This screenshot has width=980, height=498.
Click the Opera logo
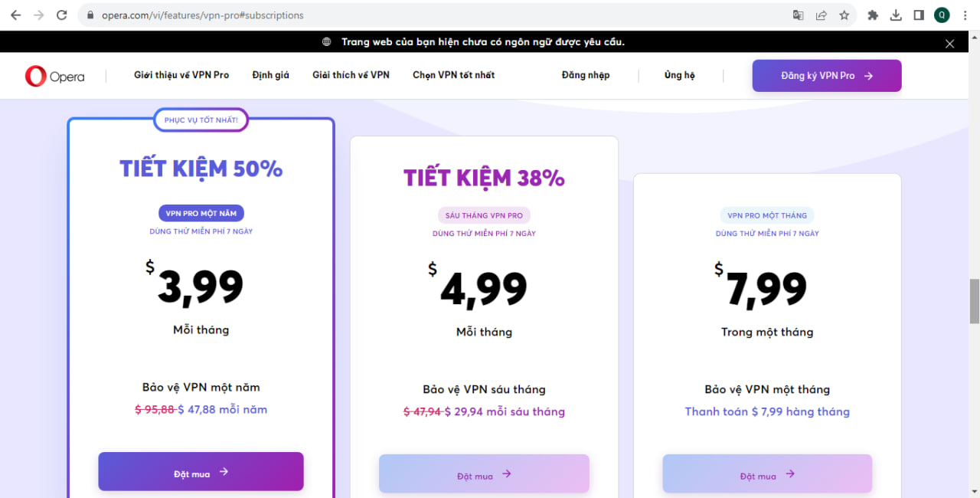(x=55, y=76)
